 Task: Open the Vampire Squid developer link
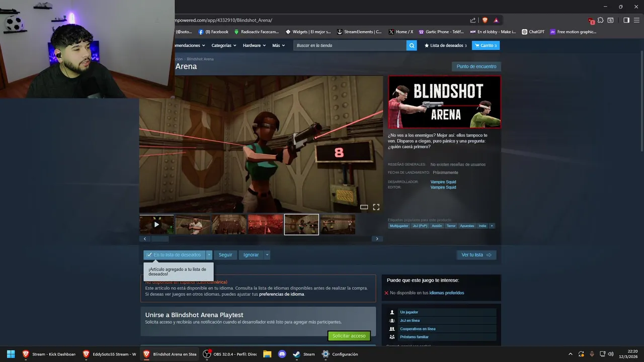tap(443, 182)
